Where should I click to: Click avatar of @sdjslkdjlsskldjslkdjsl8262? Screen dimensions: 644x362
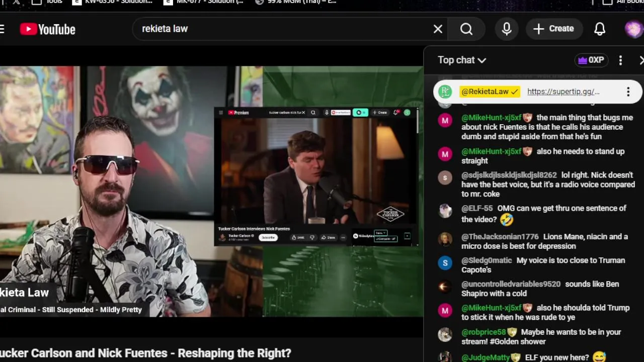tap(445, 177)
